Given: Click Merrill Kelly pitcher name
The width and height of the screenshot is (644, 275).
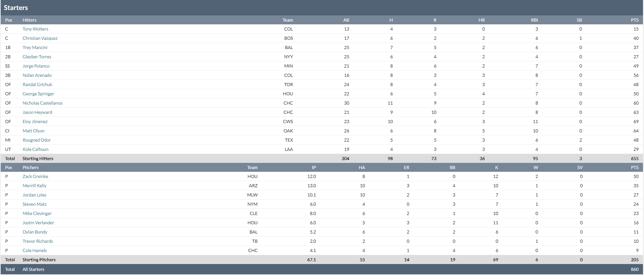Looking at the screenshot, I should point(34,186).
